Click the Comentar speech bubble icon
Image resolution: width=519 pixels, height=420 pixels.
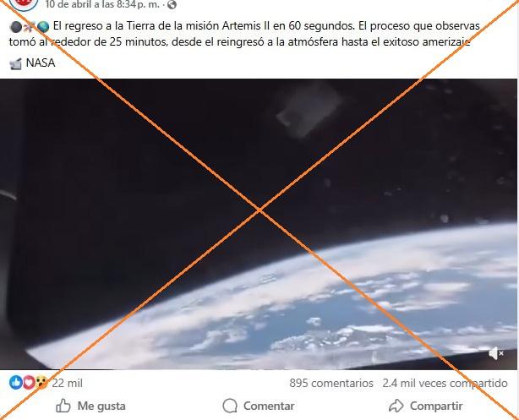tap(230, 406)
